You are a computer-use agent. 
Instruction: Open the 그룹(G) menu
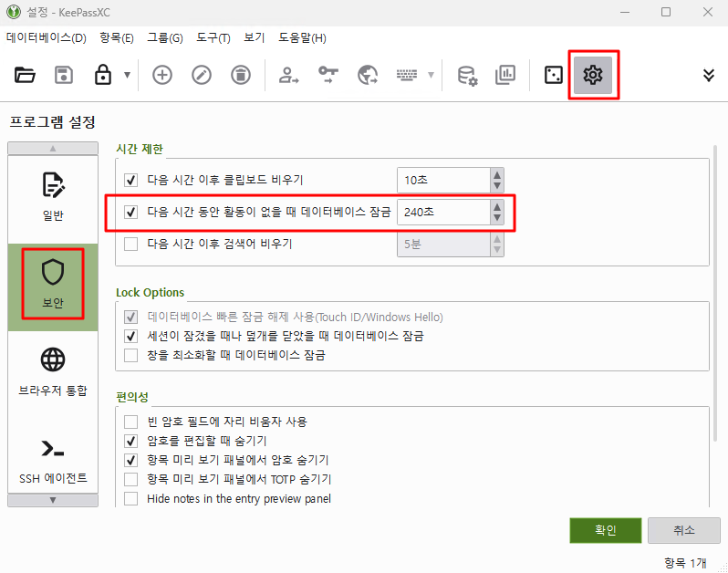tap(164, 38)
